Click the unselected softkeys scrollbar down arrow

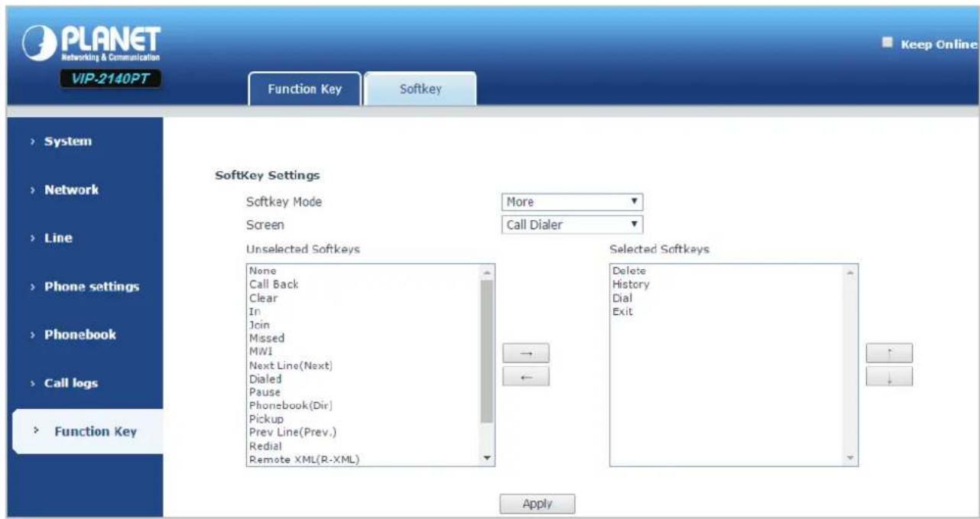coord(486,458)
